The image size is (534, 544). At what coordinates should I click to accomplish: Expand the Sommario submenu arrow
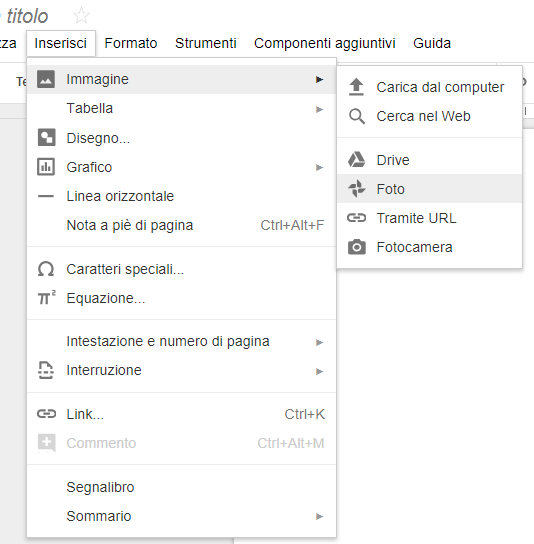click(319, 516)
